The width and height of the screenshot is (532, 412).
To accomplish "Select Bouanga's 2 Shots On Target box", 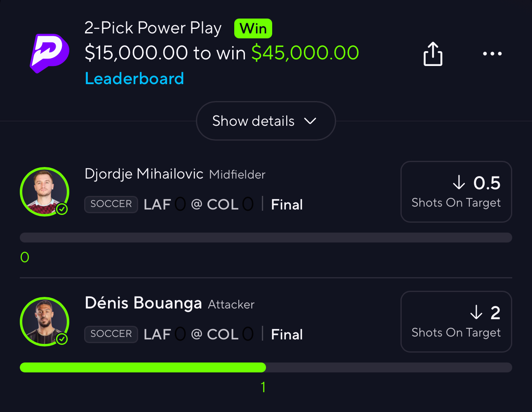I will pos(456,322).
